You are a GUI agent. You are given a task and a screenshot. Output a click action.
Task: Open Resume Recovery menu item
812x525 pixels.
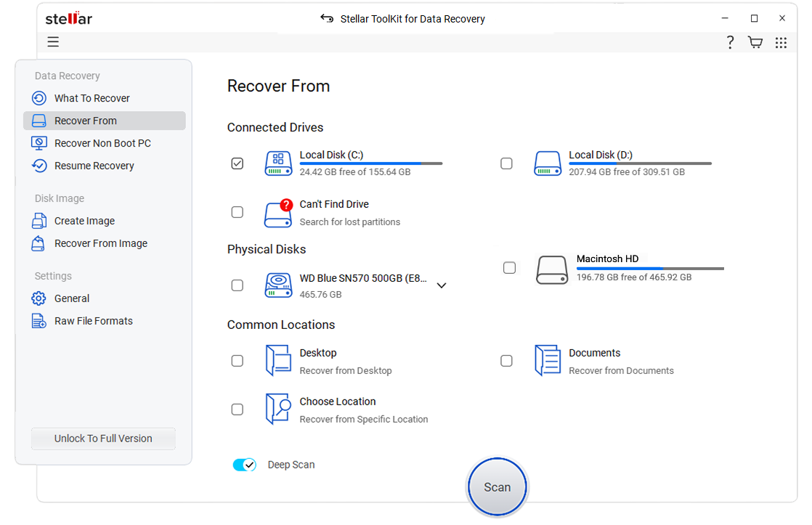pyautogui.click(x=105, y=166)
